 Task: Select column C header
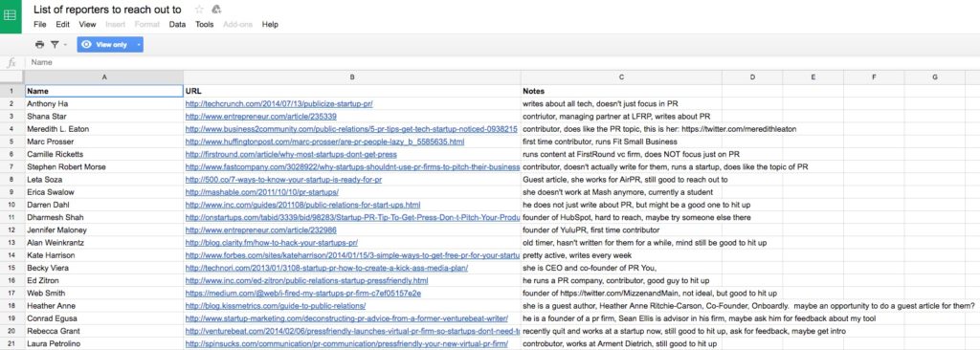(x=621, y=77)
